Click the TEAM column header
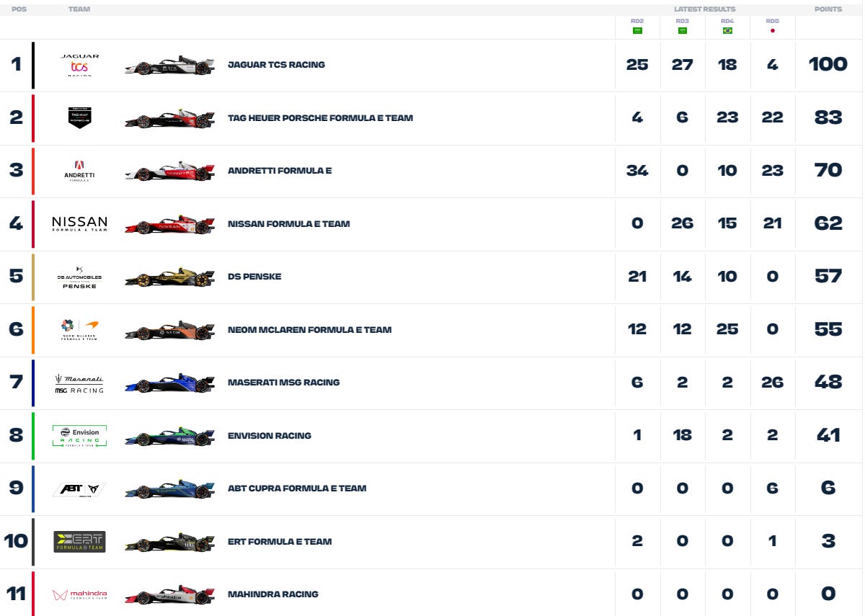Viewport: 865px width, 616px height. tap(79, 9)
